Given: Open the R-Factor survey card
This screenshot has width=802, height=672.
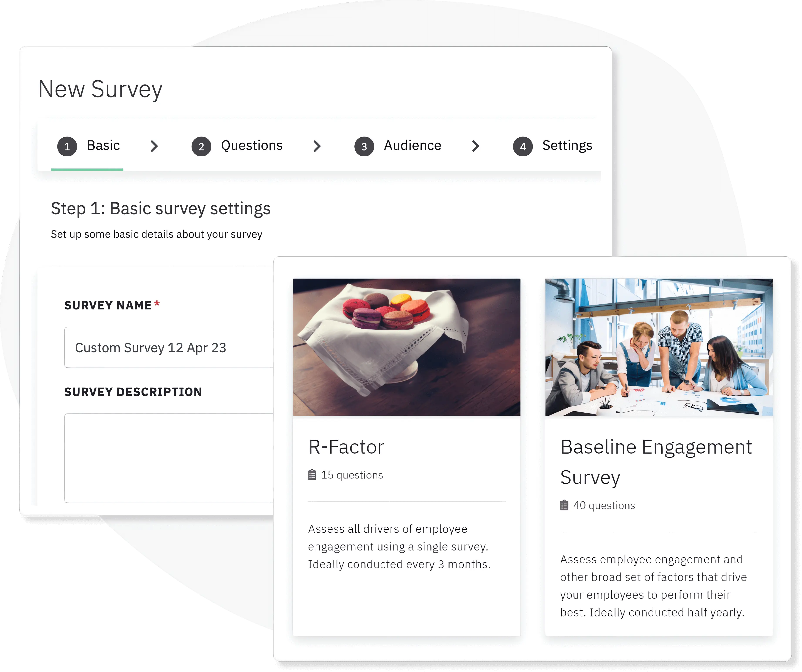Looking at the screenshot, I should (407, 427).
